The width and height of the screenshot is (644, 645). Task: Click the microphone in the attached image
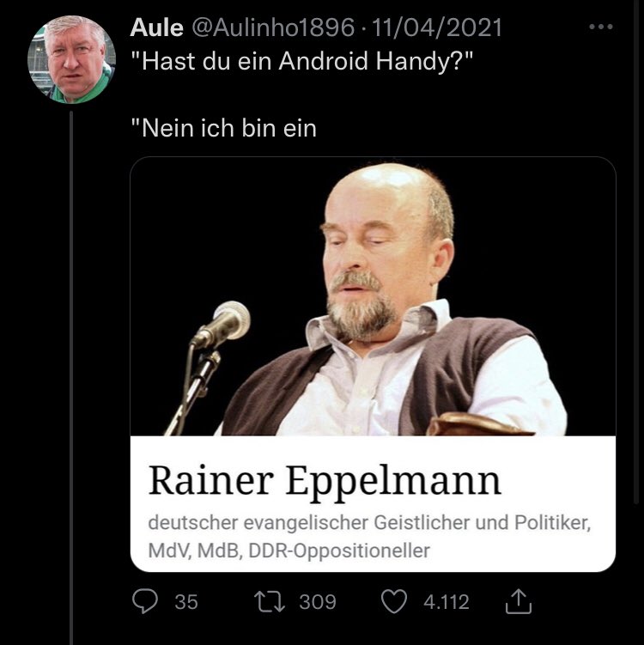[221, 325]
